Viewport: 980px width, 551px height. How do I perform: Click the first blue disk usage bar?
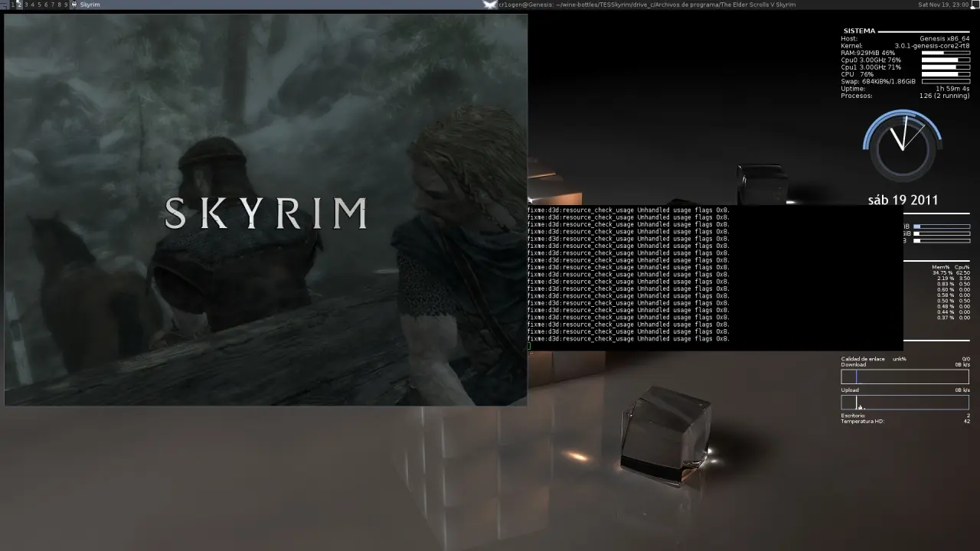coord(941,227)
